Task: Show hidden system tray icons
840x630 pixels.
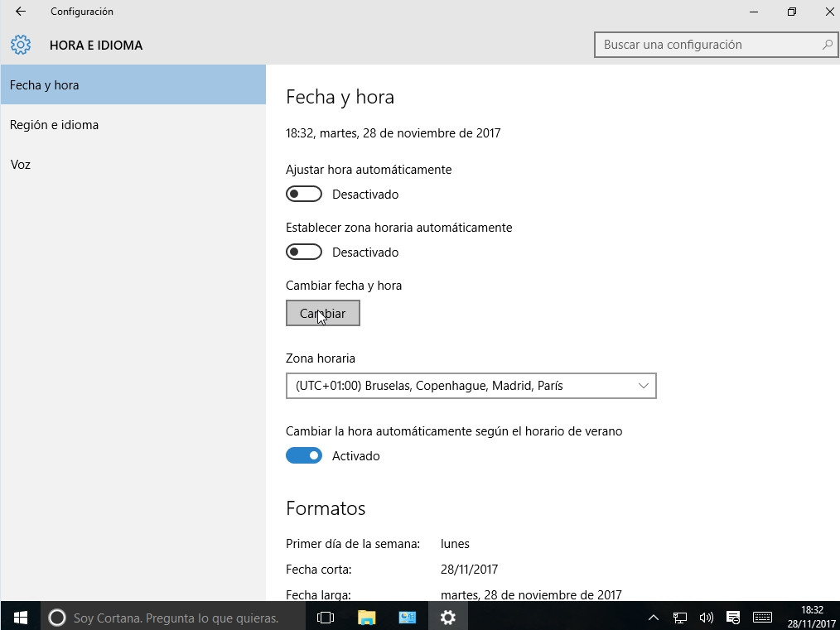Action: pos(653,617)
